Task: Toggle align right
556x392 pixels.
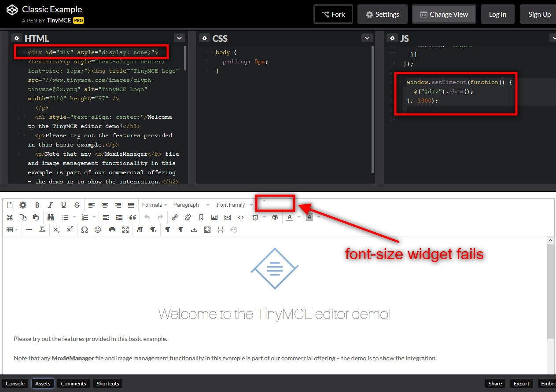Action: pyautogui.click(x=118, y=205)
